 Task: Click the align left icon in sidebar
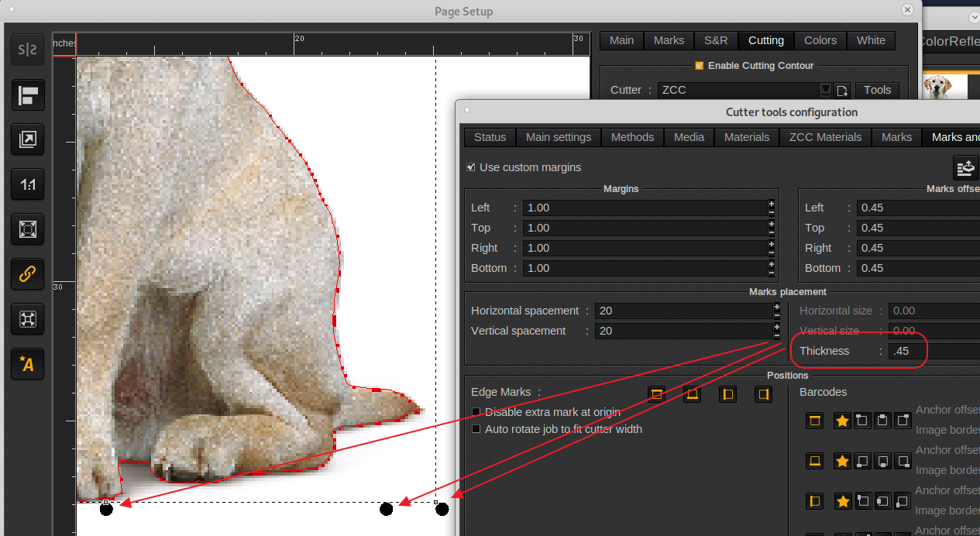28,95
